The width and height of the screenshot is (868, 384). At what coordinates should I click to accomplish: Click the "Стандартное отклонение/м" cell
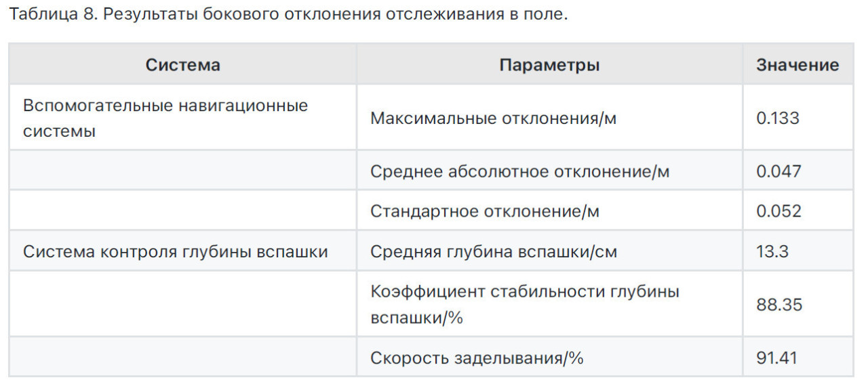click(x=485, y=211)
